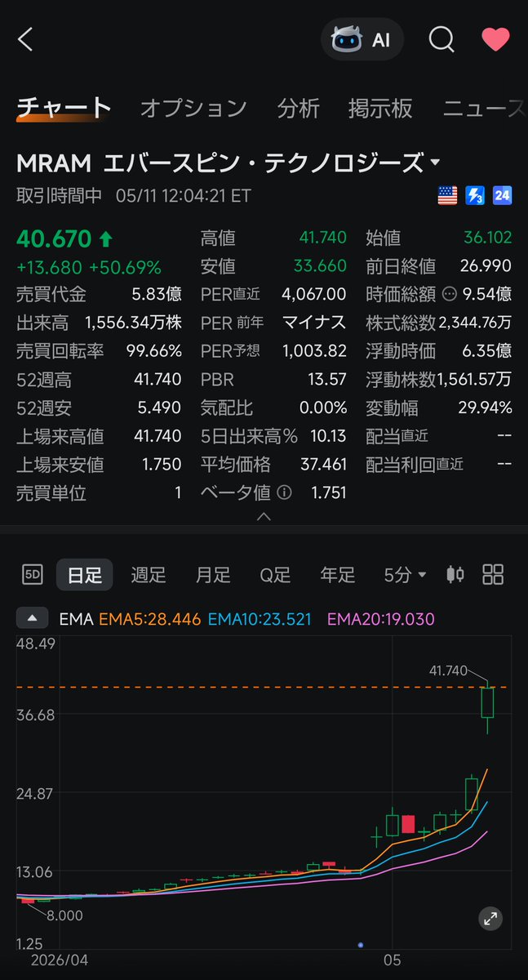Tap the MRAM ticker symbol
This screenshot has width=528, height=980.
tap(54, 163)
